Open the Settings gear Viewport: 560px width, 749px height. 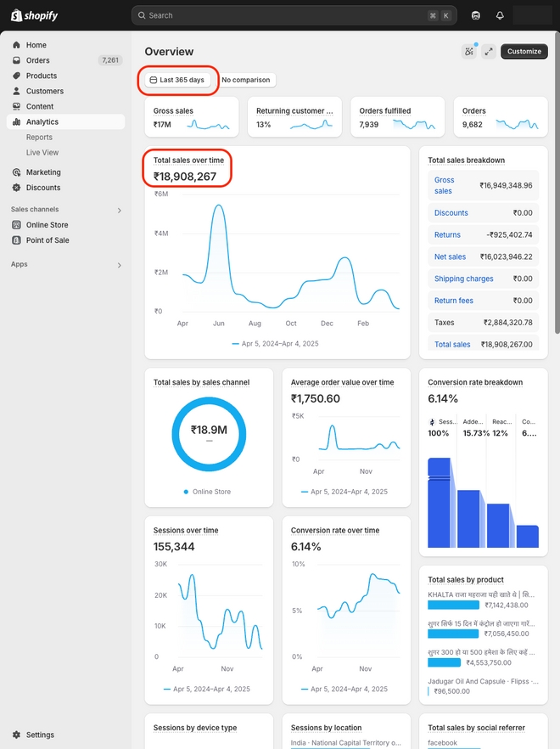click(38, 735)
